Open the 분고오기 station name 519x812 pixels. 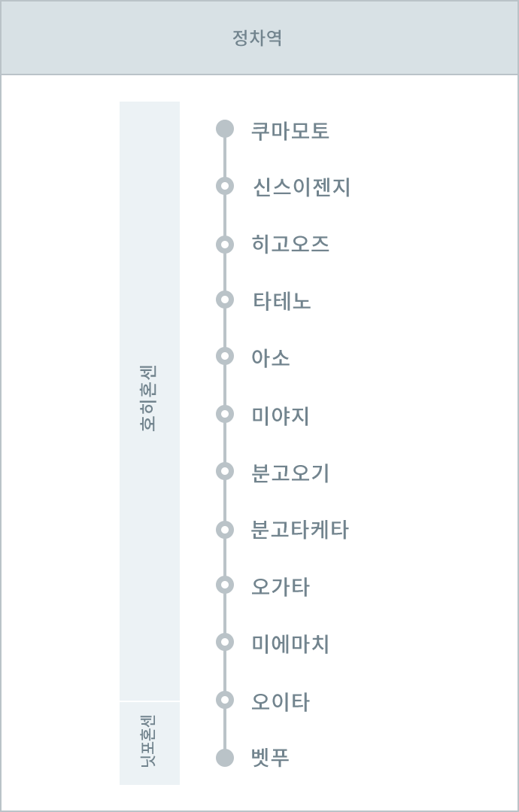[290, 473]
